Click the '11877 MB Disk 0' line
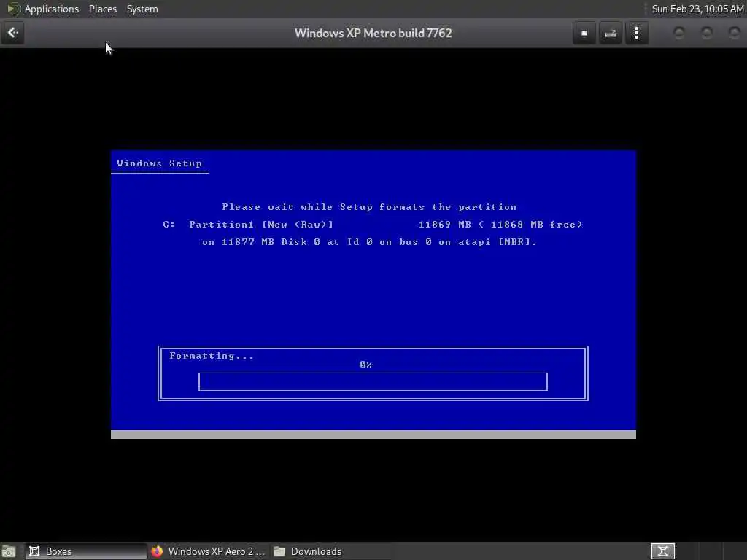The image size is (747, 560). [x=369, y=242]
